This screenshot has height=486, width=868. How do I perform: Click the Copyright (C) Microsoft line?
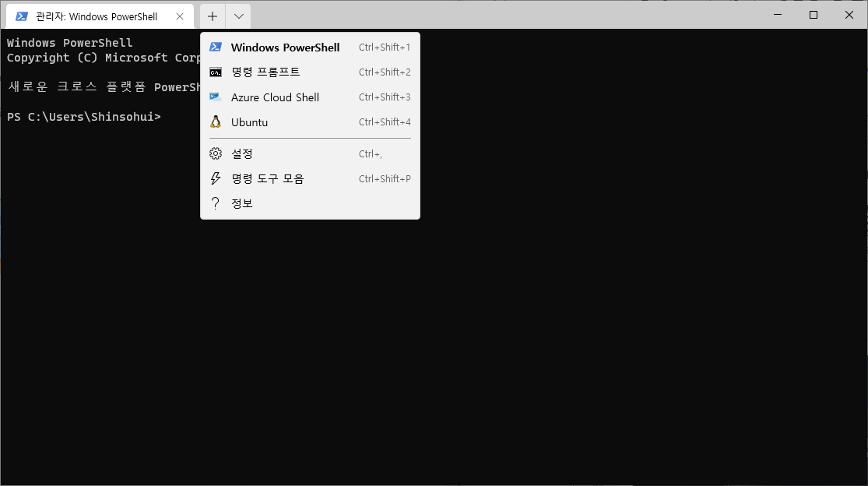pyautogui.click(x=103, y=58)
